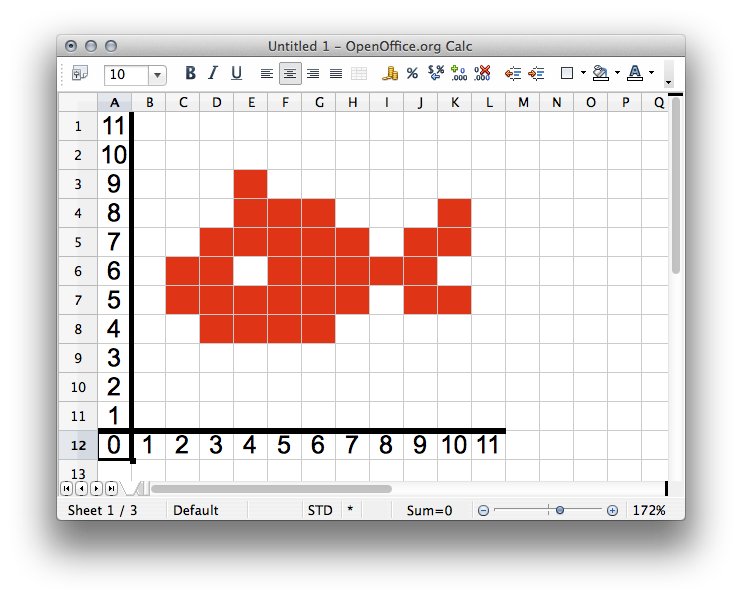Select column A header
The width and height of the screenshot is (742, 599).
tap(115, 103)
